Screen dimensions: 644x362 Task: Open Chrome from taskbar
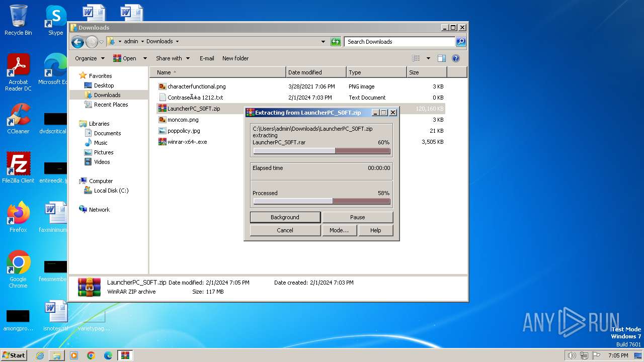click(x=91, y=355)
